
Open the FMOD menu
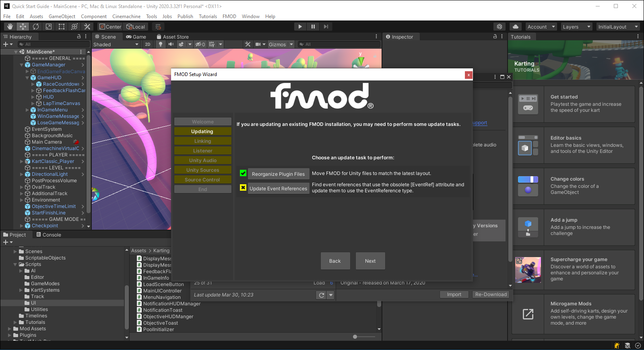pyautogui.click(x=229, y=16)
